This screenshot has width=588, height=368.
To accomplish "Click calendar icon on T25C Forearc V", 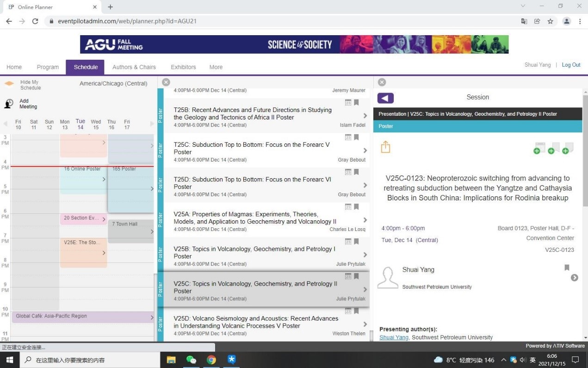I will [348, 137].
